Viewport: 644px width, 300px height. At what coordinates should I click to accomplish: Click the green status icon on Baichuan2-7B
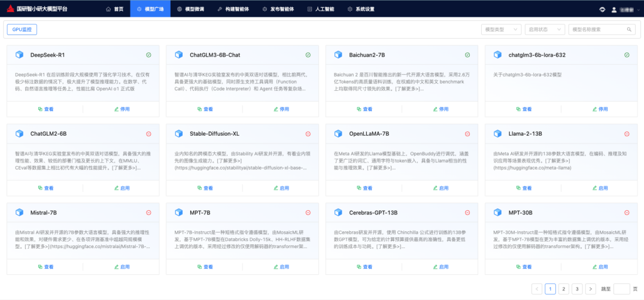click(x=467, y=55)
